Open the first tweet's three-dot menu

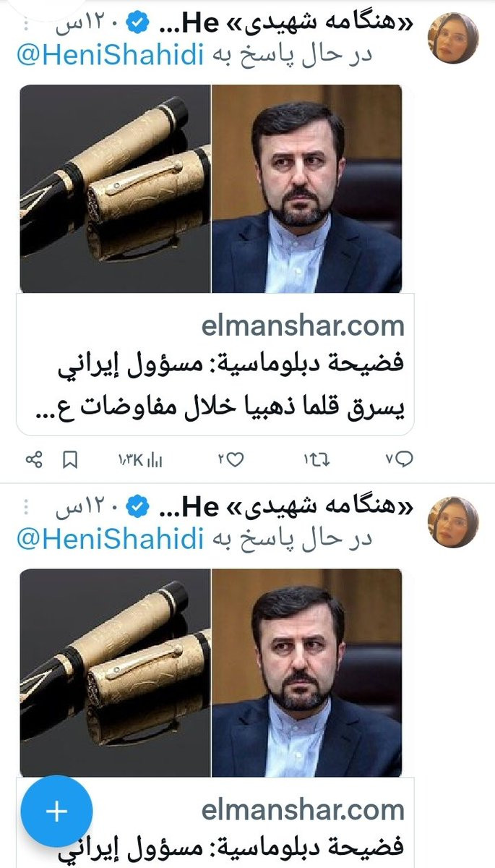tap(27, 26)
